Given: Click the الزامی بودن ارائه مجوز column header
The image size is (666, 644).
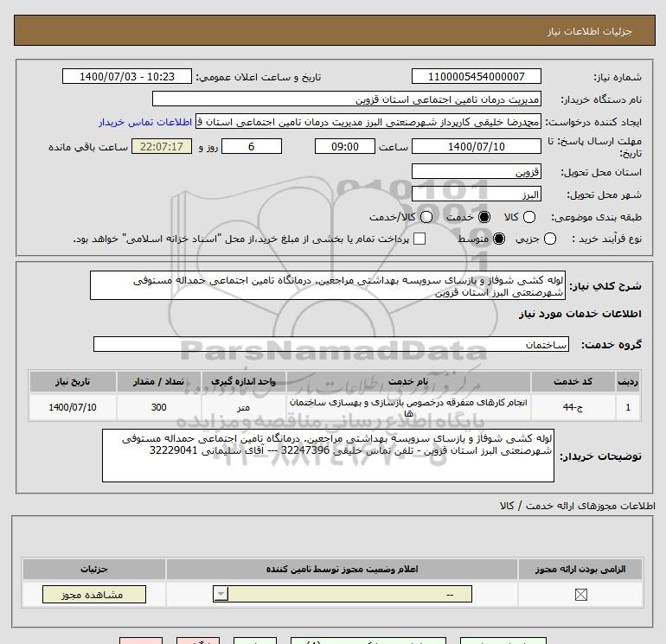Looking at the screenshot, I should (x=580, y=570).
